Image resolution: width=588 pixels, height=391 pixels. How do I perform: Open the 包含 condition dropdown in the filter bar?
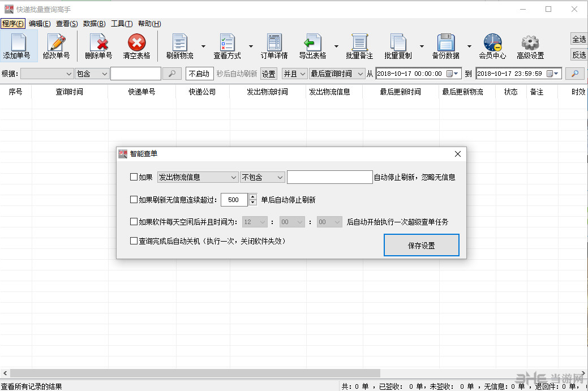[x=92, y=74]
